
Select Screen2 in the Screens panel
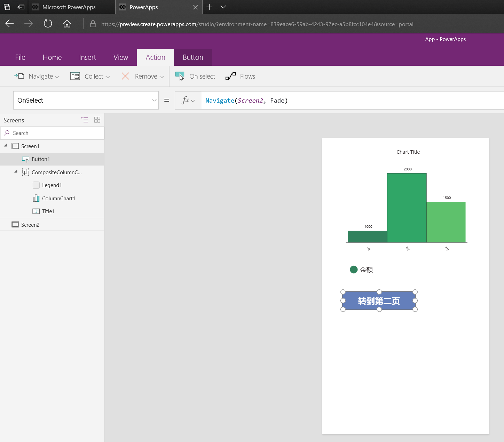coord(30,224)
